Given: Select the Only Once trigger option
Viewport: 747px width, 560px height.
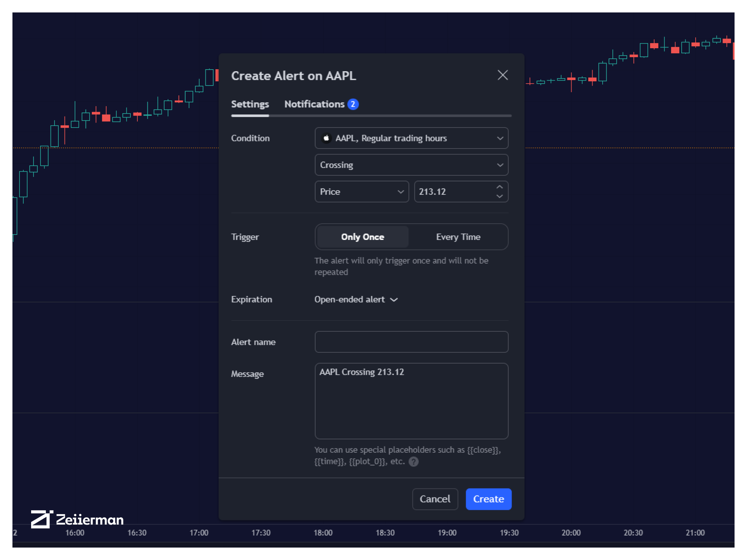Looking at the screenshot, I should 363,237.
